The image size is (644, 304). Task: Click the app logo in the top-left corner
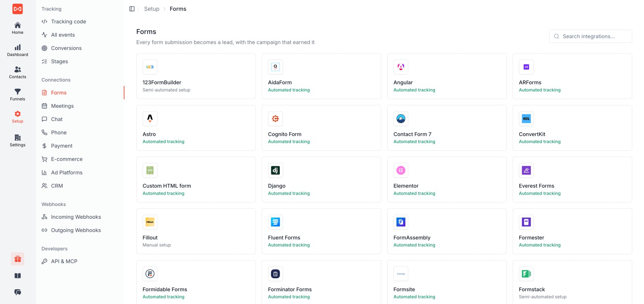coord(17,9)
